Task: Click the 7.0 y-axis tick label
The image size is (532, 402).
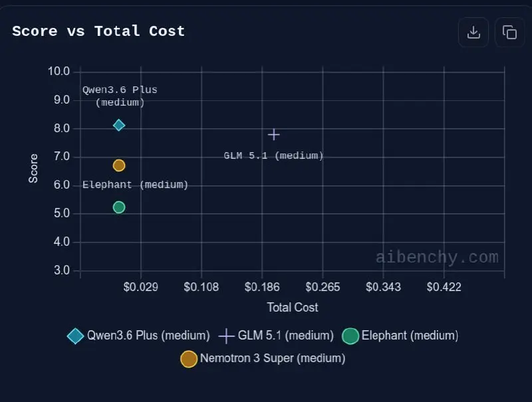Action: click(x=61, y=157)
